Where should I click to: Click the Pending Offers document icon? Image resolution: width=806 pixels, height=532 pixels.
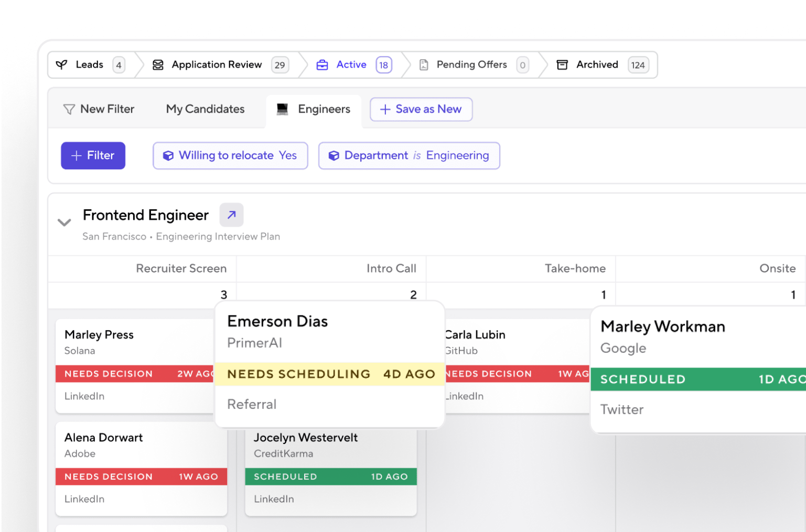click(x=423, y=64)
